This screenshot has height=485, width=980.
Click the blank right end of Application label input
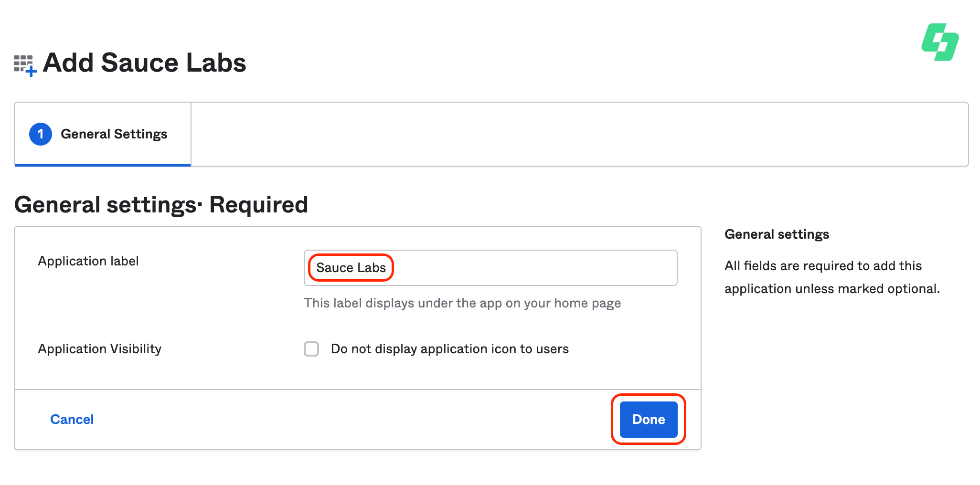pyautogui.click(x=573, y=268)
